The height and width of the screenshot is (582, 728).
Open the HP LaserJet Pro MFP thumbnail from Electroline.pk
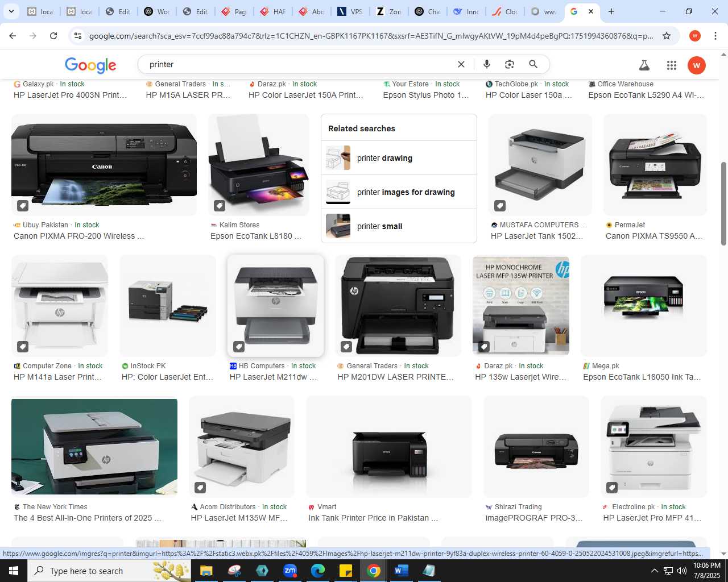coord(654,447)
